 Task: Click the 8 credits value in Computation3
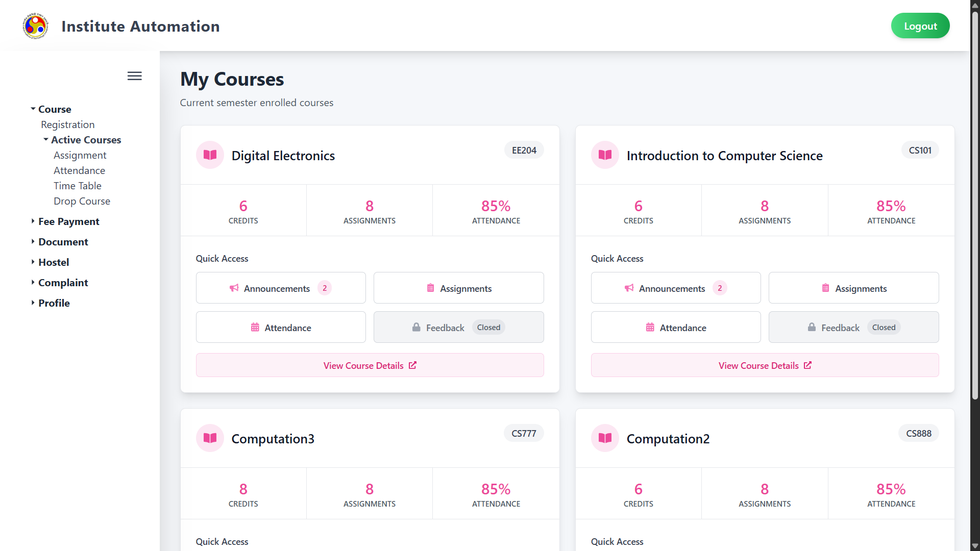[243, 489]
